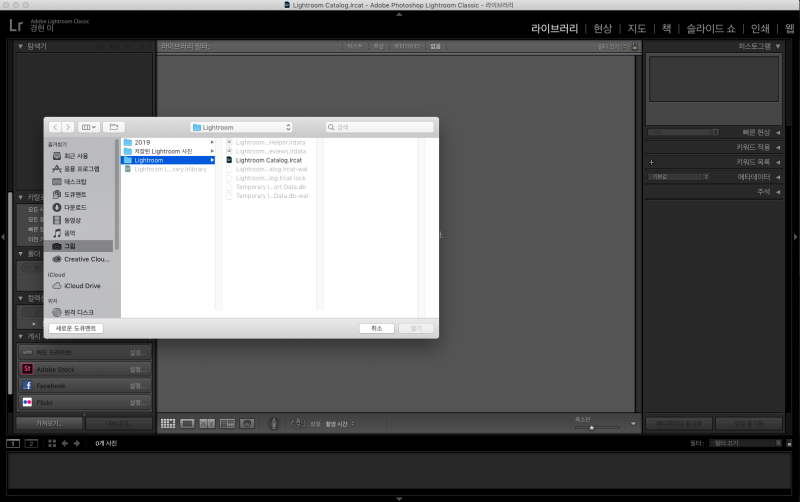Screen dimensions: 800x502
Task: Open iCloud Drive in sidebar
Action: pos(82,286)
